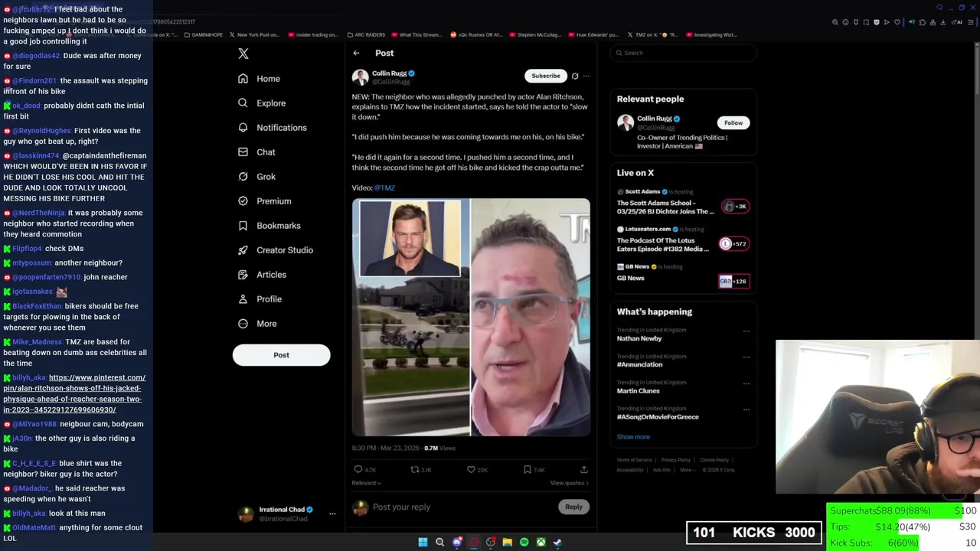
Task: Open Premium in the X sidebar
Action: (x=264, y=201)
